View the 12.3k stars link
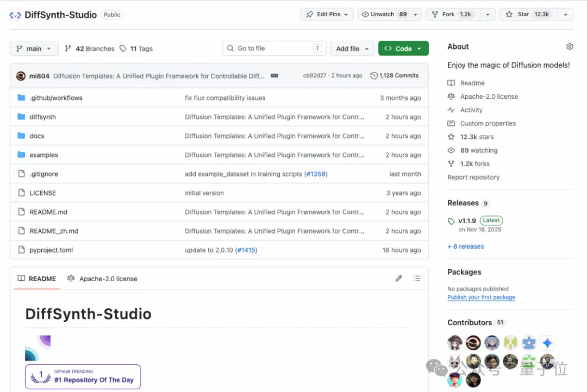 click(477, 137)
